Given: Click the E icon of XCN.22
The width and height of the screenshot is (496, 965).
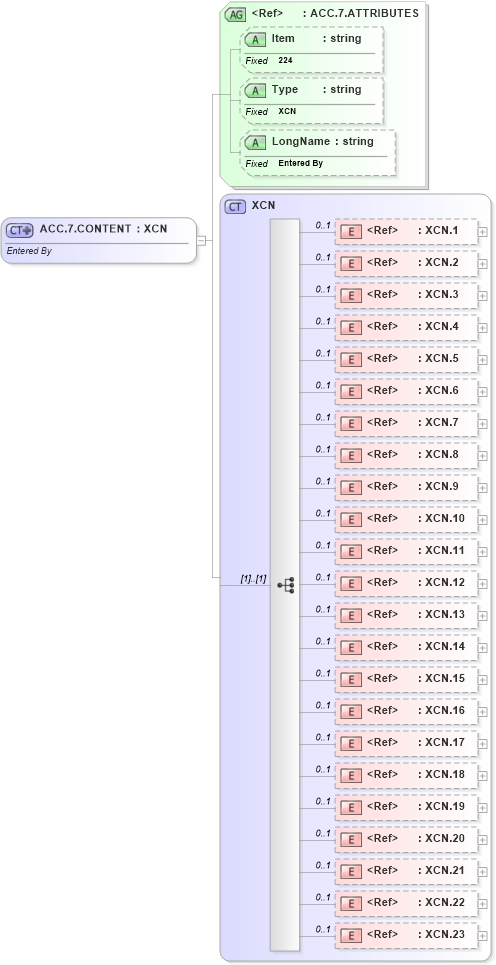Looking at the screenshot, I should [x=351, y=904].
